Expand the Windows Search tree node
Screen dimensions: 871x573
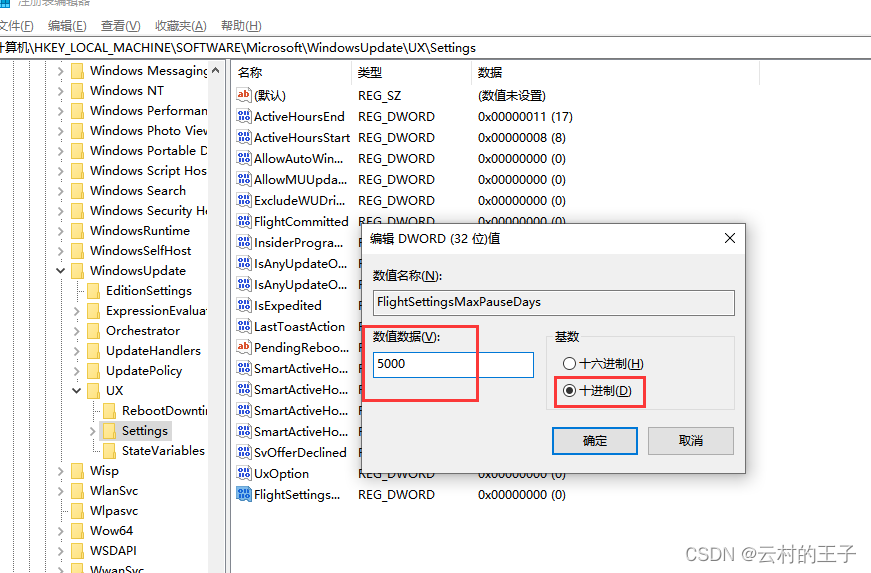coord(61,191)
